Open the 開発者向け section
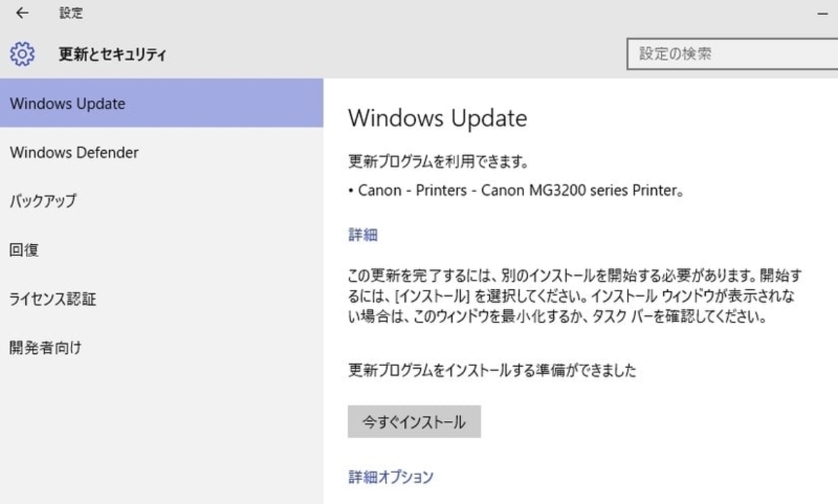The height and width of the screenshot is (504, 838). coord(46,348)
